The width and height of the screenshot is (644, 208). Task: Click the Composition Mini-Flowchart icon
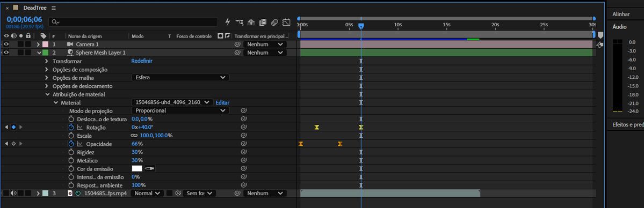point(240,22)
